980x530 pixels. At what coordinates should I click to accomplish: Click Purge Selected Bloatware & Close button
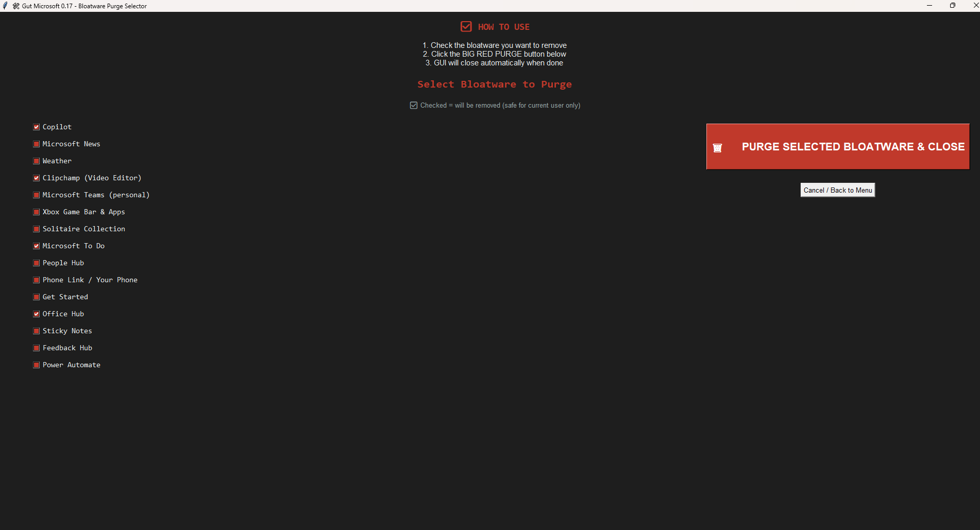click(838, 147)
